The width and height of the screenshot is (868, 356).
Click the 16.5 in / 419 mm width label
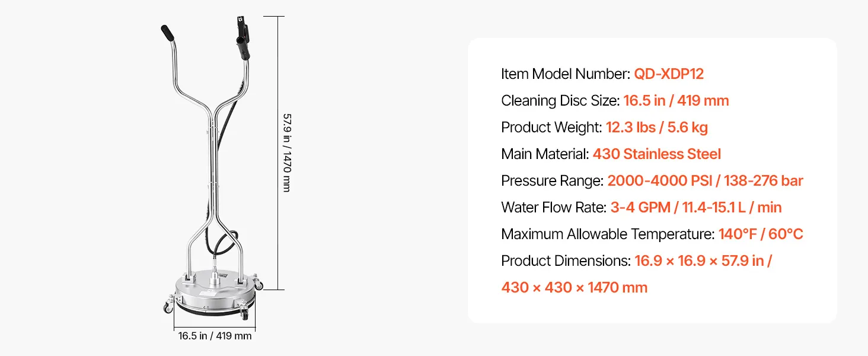215,336
